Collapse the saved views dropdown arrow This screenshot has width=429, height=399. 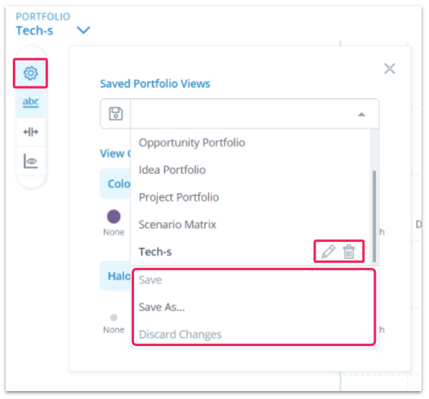coord(361,114)
